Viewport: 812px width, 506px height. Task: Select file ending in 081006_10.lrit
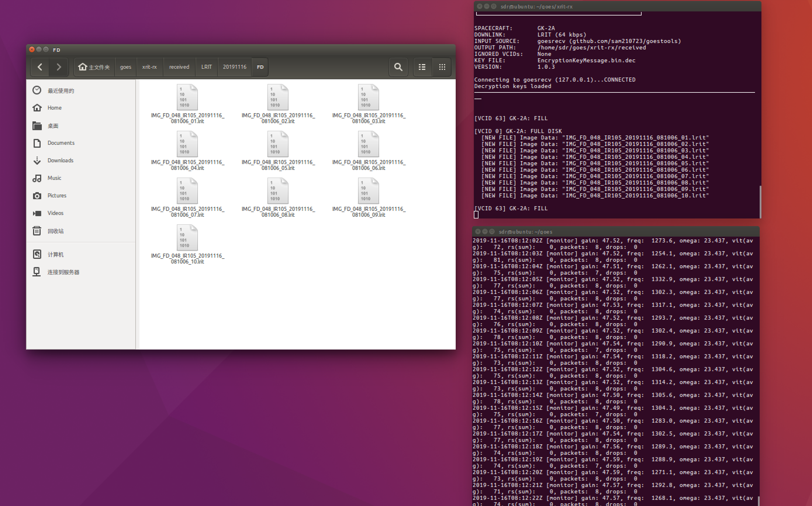point(187,238)
